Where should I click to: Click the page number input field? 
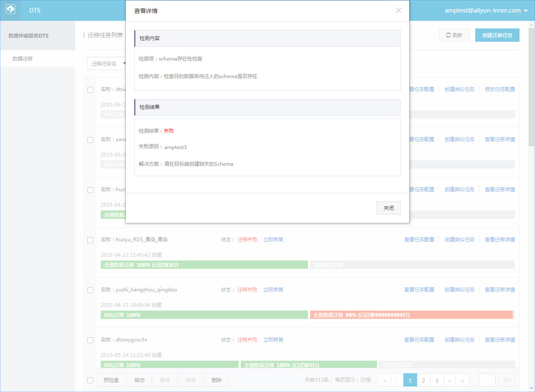tap(487, 380)
